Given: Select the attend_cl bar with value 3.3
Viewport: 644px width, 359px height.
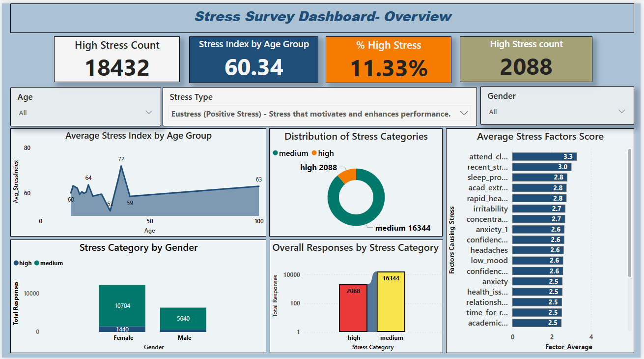Looking at the screenshot, I should (544, 157).
